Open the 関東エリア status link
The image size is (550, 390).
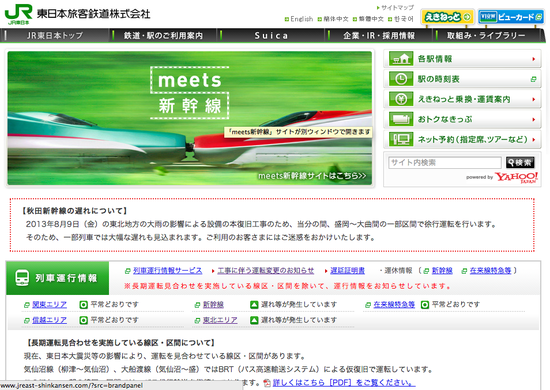[x=49, y=304]
